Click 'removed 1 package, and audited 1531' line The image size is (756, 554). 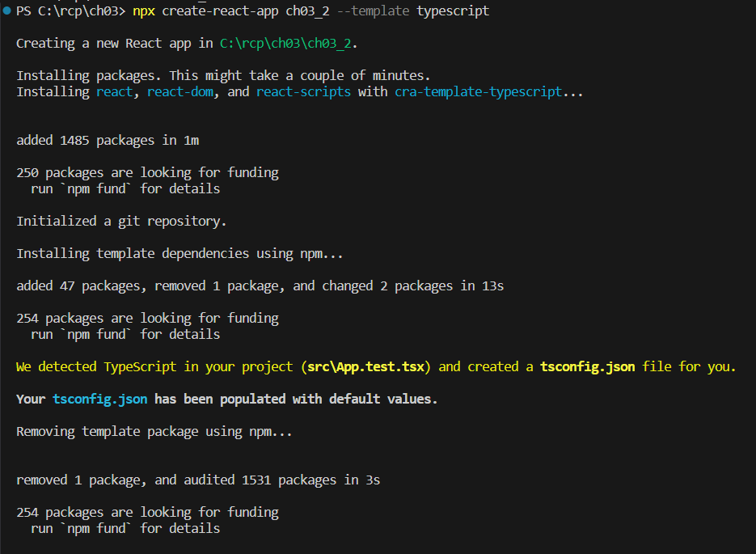point(198,480)
